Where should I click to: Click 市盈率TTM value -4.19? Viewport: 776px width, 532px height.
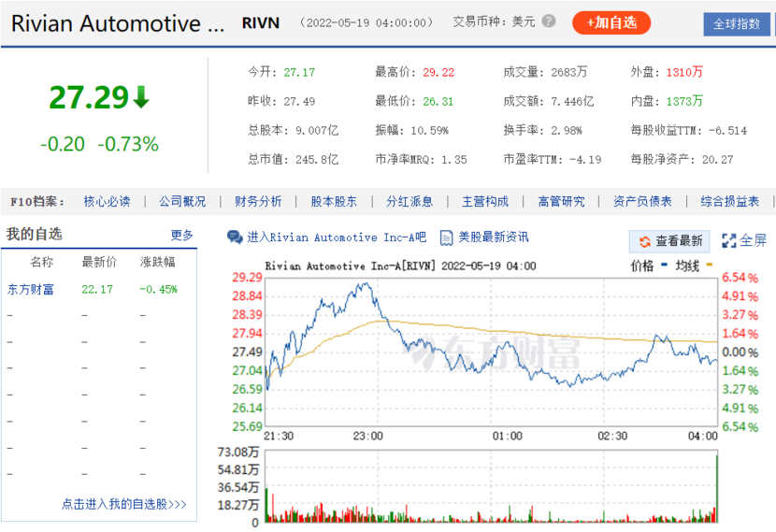tap(585, 160)
